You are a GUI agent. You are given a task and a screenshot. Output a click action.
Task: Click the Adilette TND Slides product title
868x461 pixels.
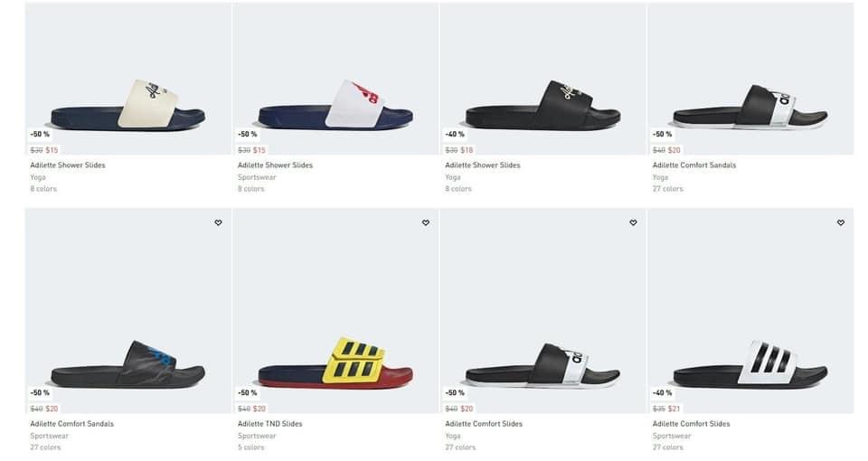pyautogui.click(x=270, y=424)
